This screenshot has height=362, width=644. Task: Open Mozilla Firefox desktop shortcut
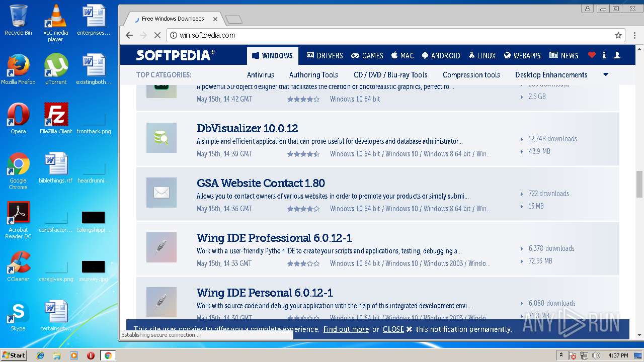(18, 69)
